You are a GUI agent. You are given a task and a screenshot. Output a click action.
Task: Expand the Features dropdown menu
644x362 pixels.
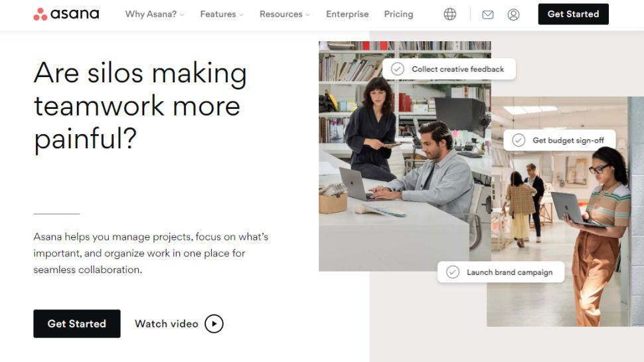(x=222, y=14)
